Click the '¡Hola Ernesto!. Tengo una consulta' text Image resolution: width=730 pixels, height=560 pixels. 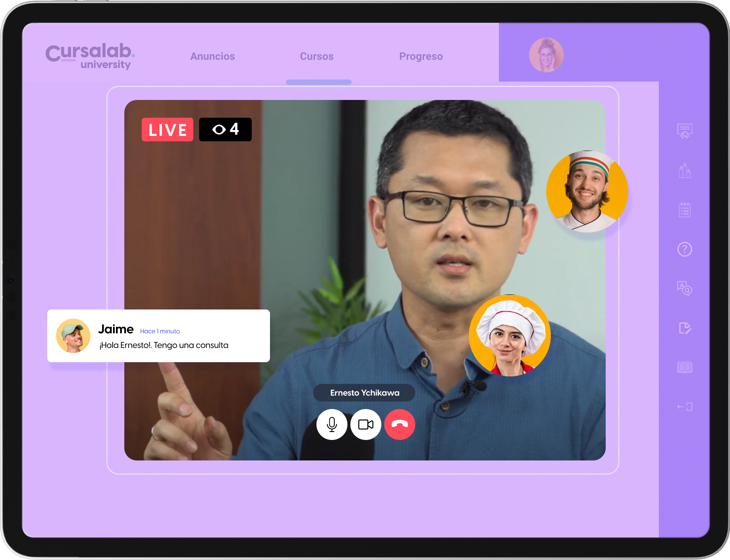click(x=164, y=345)
